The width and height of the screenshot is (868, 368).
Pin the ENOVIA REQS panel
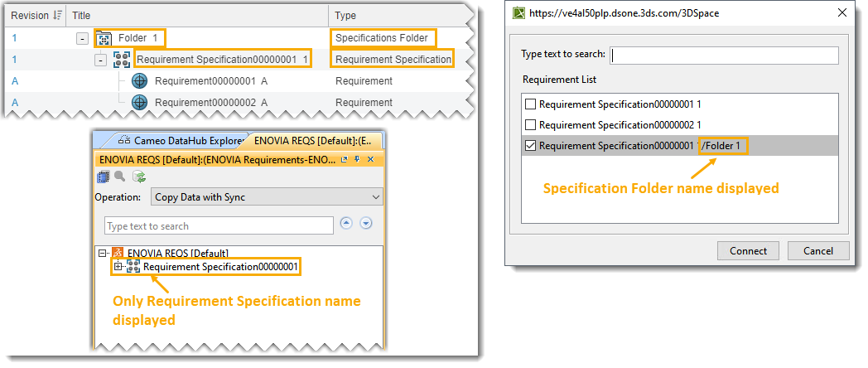point(357,160)
